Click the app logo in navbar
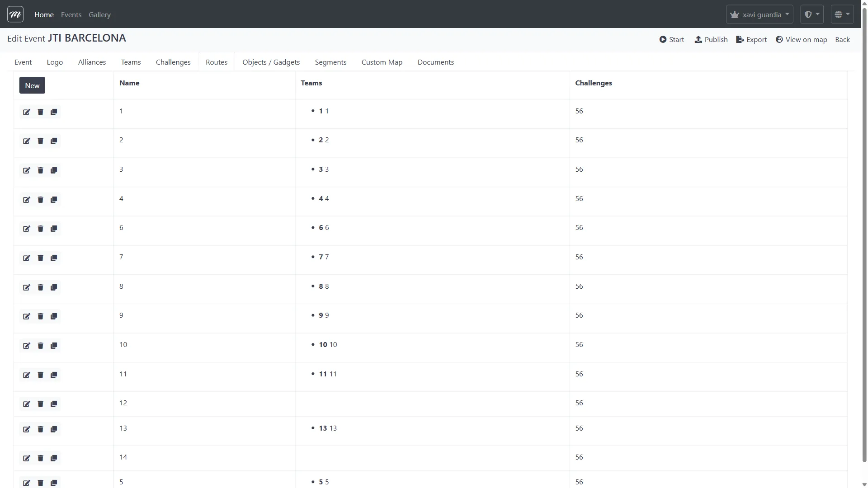868x488 pixels. pos(15,14)
